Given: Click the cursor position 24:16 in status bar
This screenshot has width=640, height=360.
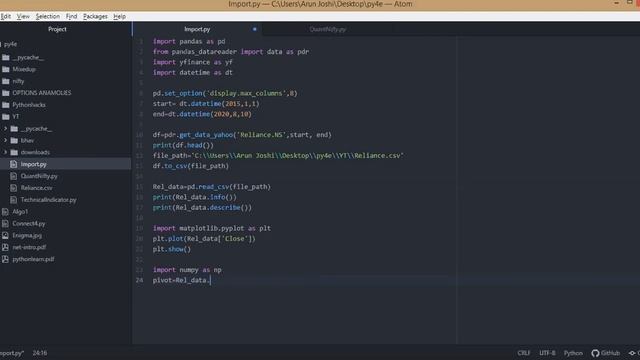Looking at the screenshot, I should (x=40, y=353).
